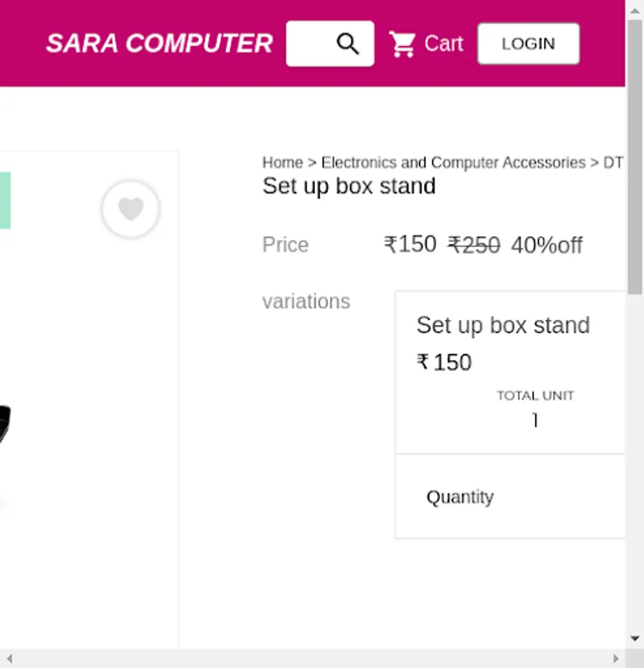This screenshot has height=668, width=644.
Task: Click the horizontal scrollbar left arrow
Action: 9,658
